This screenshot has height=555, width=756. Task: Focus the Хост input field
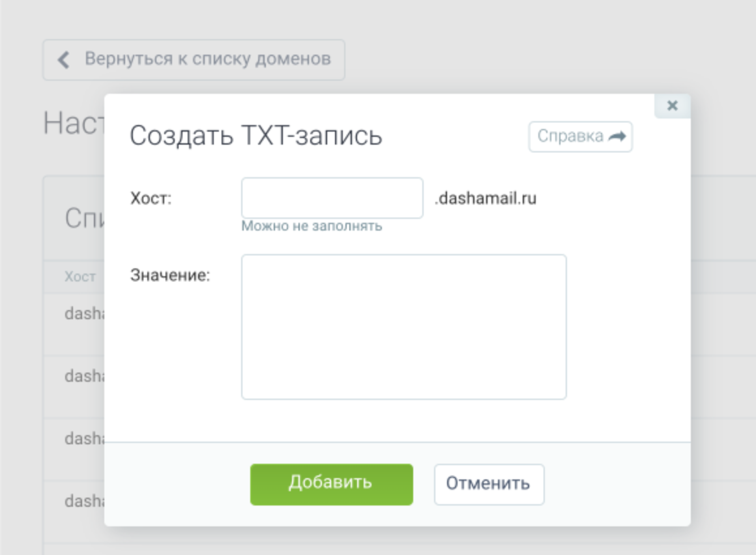(x=332, y=198)
